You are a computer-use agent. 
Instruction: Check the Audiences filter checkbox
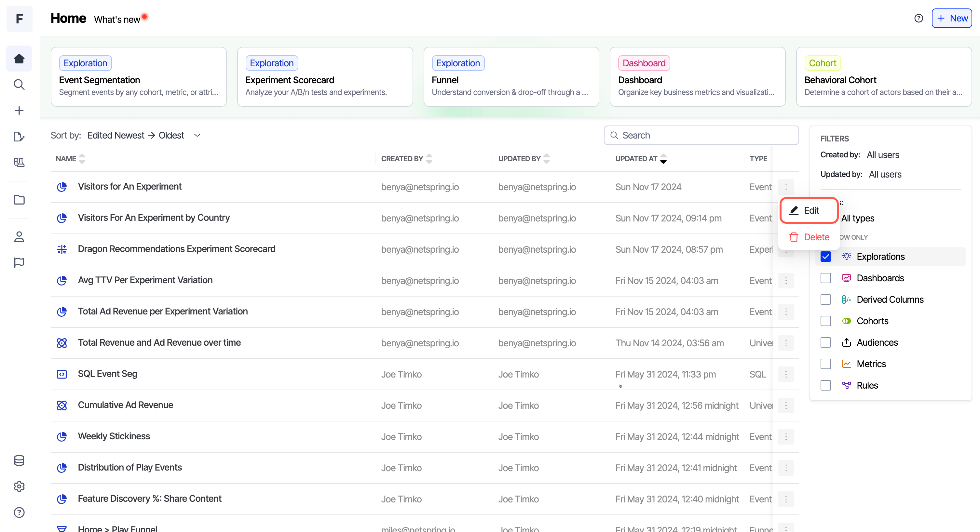click(825, 343)
